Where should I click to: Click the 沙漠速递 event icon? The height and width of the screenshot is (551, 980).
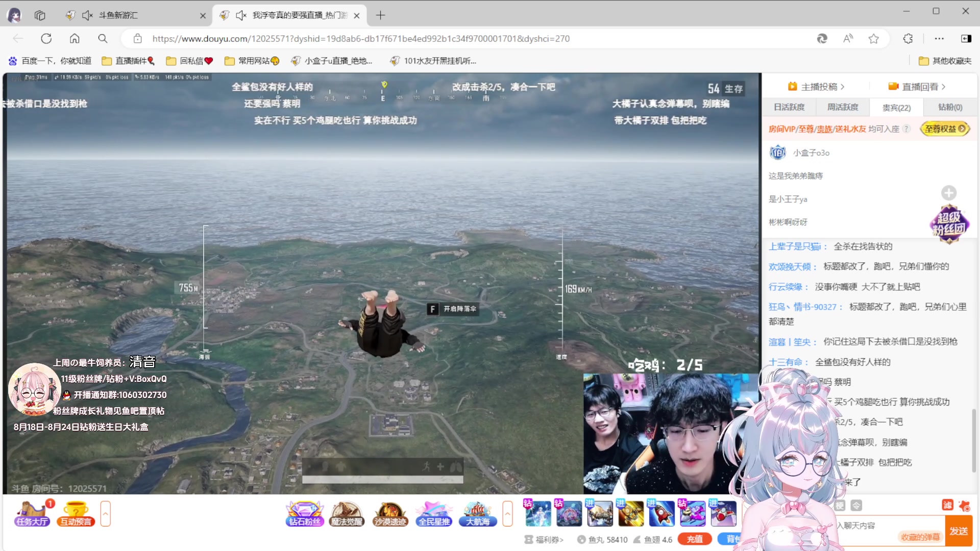[390, 513]
